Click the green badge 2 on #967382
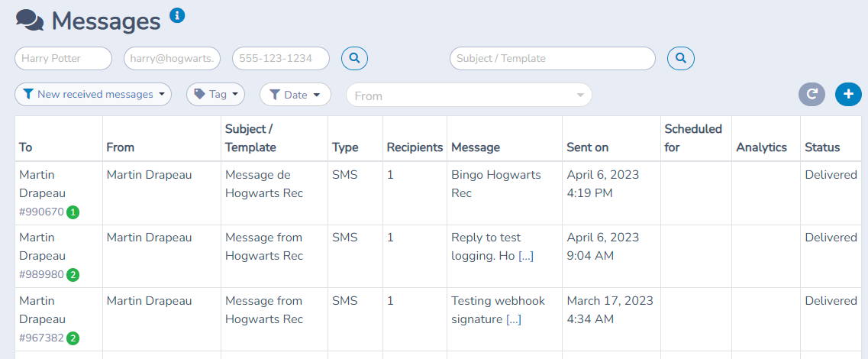Viewport: 868px width, 359px height. (73, 338)
